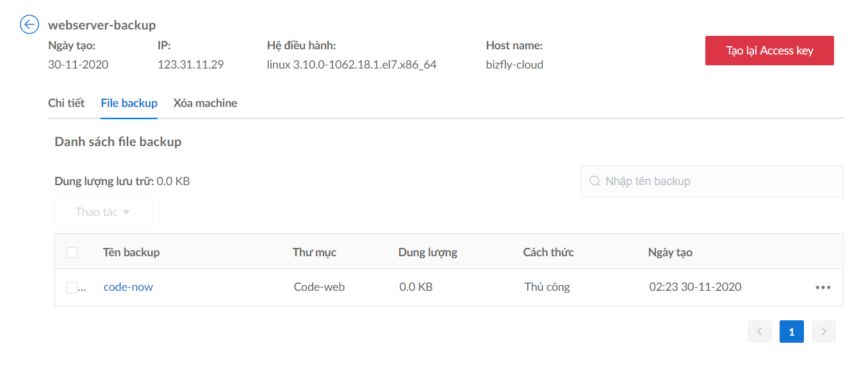
Task: Click the Cách thức column header
Action: click(x=548, y=252)
